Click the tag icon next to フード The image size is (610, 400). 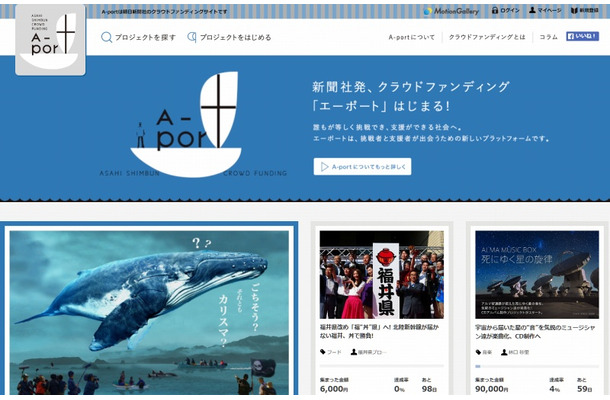323,352
